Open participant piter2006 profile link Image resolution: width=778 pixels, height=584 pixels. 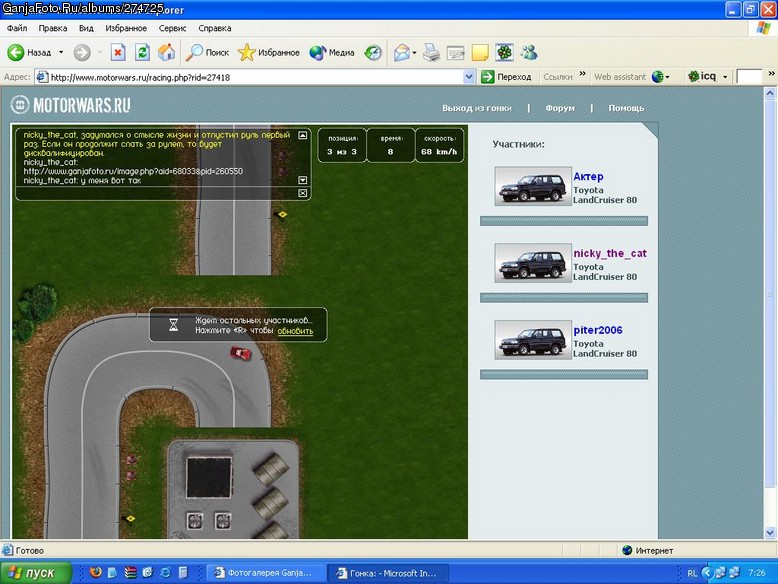(x=598, y=330)
